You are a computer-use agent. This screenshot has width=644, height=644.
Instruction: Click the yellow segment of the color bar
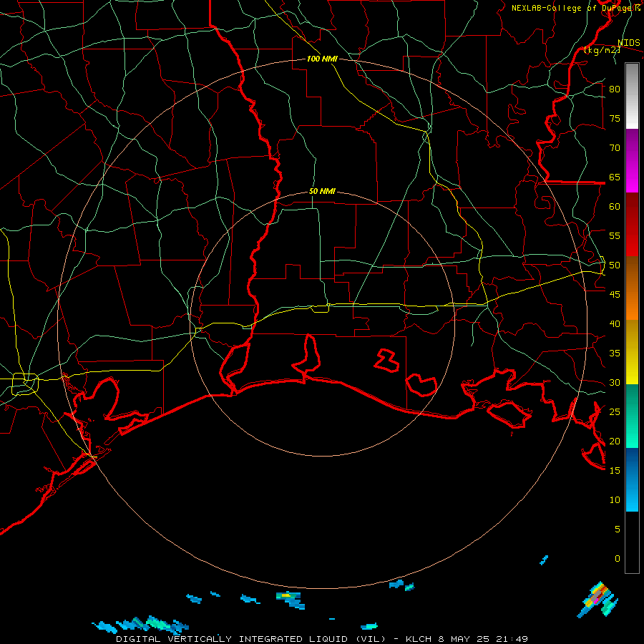pos(632,352)
